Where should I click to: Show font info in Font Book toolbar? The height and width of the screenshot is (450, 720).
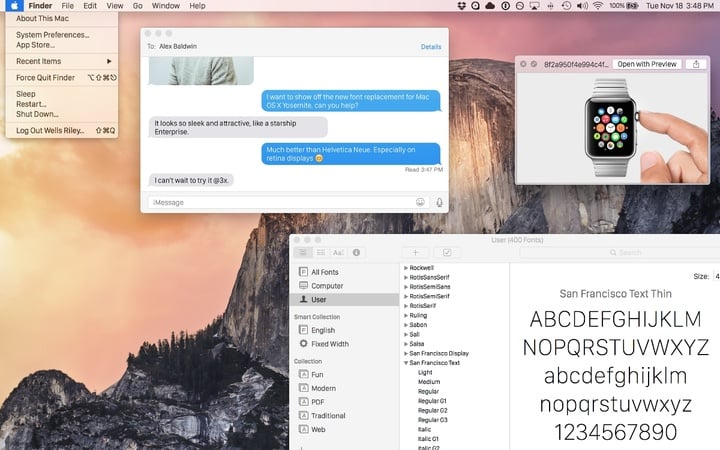click(356, 253)
